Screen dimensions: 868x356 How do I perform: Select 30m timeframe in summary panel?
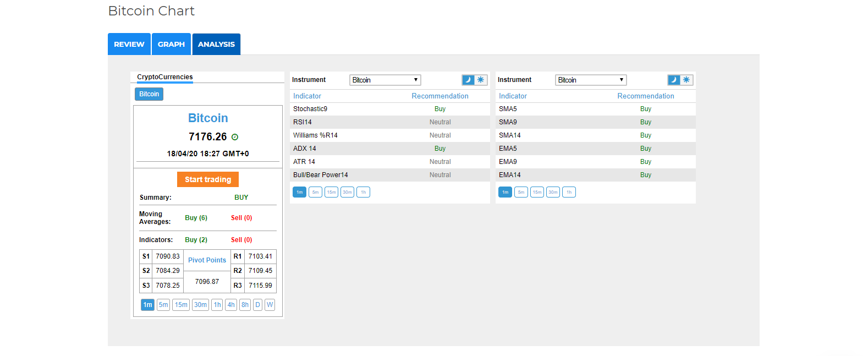[x=200, y=305]
